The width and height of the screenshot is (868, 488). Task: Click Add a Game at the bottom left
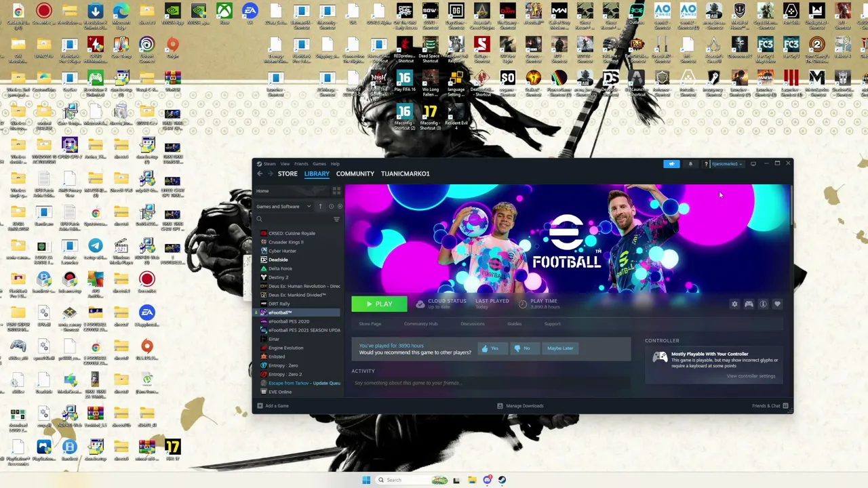(x=273, y=406)
